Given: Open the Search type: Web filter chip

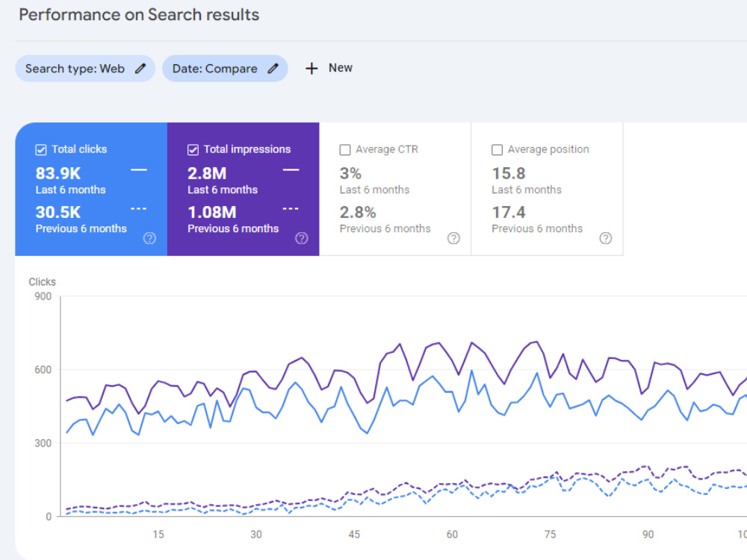Looking at the screenshot, I should (85, 69).
